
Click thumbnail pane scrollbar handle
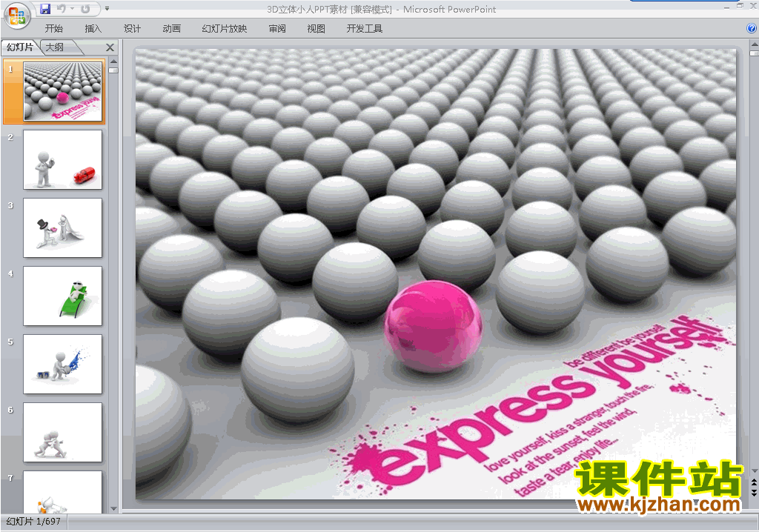(113, 70)
